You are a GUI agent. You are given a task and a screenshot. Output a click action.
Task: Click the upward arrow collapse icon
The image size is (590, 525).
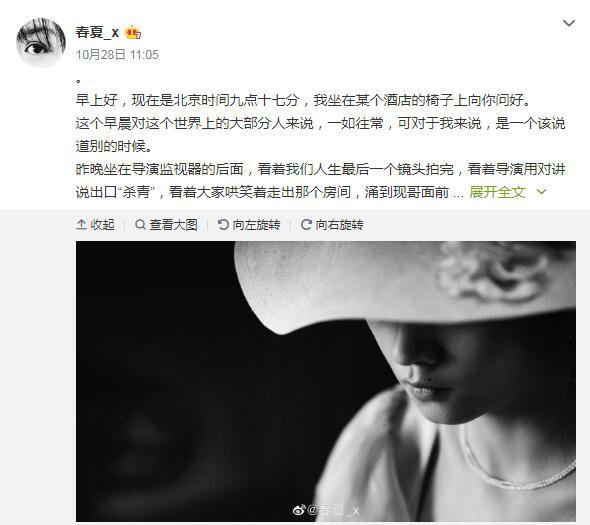click(81, 225)
